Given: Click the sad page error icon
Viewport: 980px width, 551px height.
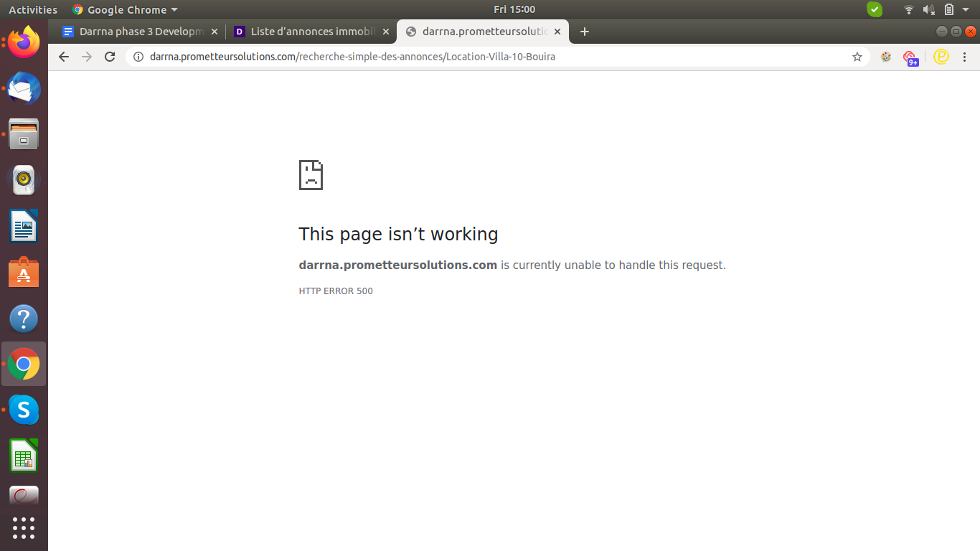Looking at the screenshot, I should coord(311,174).
